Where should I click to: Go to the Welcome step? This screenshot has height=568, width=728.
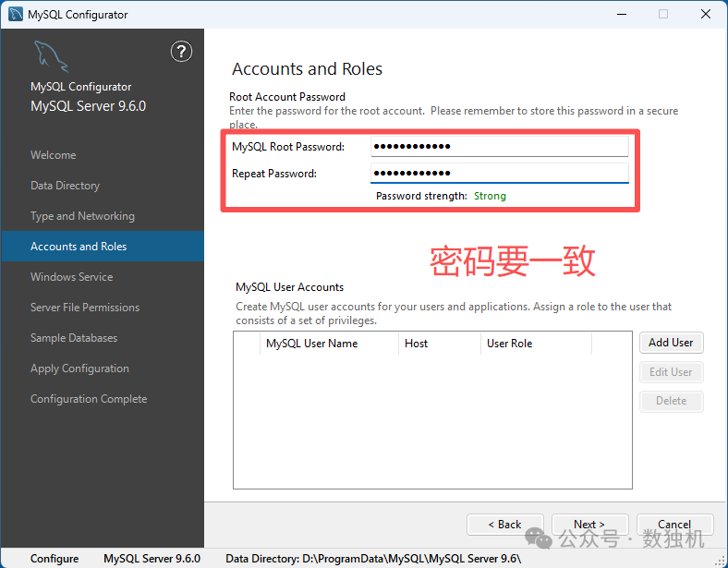(53, 155)
